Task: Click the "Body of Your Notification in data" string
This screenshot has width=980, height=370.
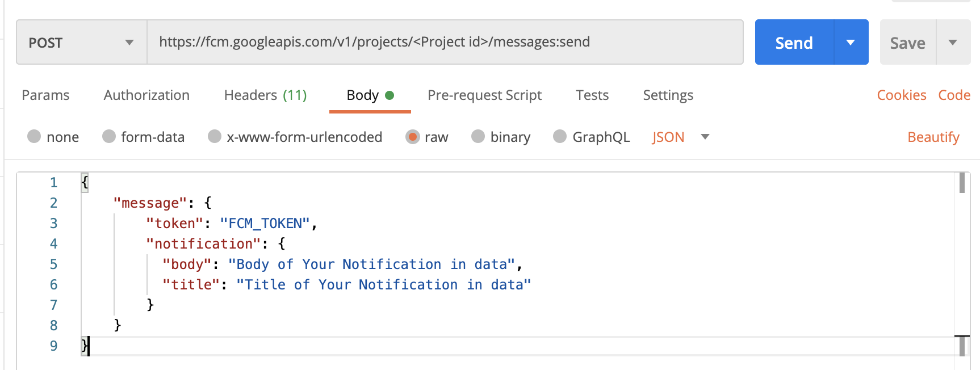Action: (371, 264)
